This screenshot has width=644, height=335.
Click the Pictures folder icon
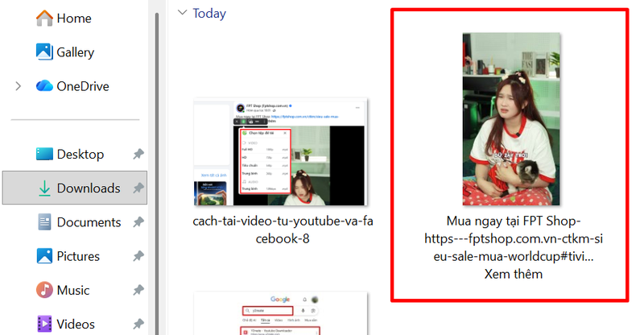44,255
